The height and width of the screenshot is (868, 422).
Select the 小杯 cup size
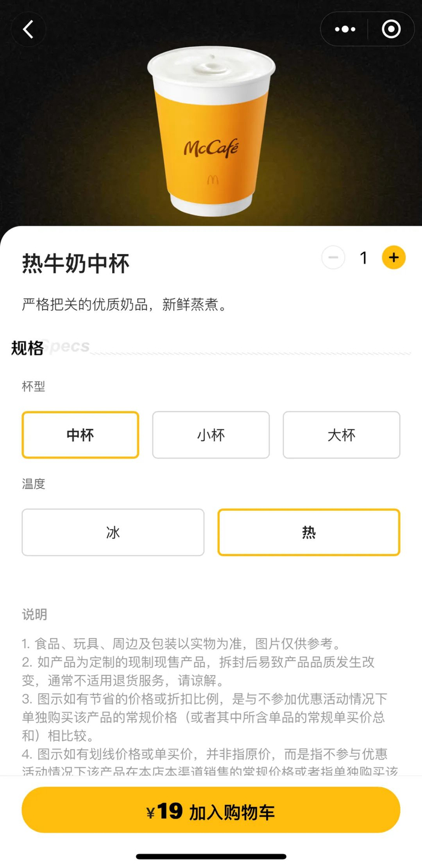tap(210, 435)
